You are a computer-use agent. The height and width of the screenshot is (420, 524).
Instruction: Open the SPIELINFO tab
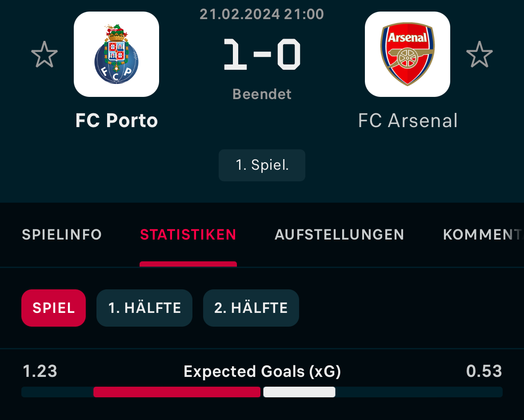62,235
